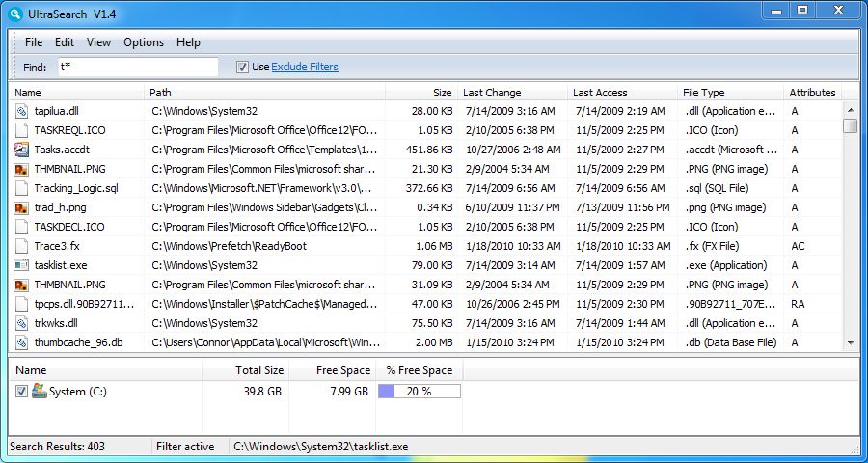The height and width of the screenshot is (463, 868).
Task: Click the trad_h.png image icon
Action: [21, 207]
